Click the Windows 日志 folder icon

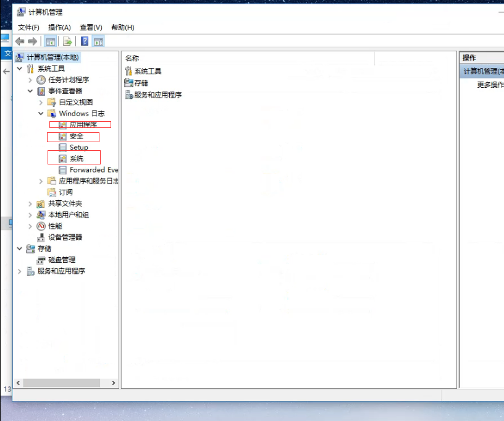(52, 114)
